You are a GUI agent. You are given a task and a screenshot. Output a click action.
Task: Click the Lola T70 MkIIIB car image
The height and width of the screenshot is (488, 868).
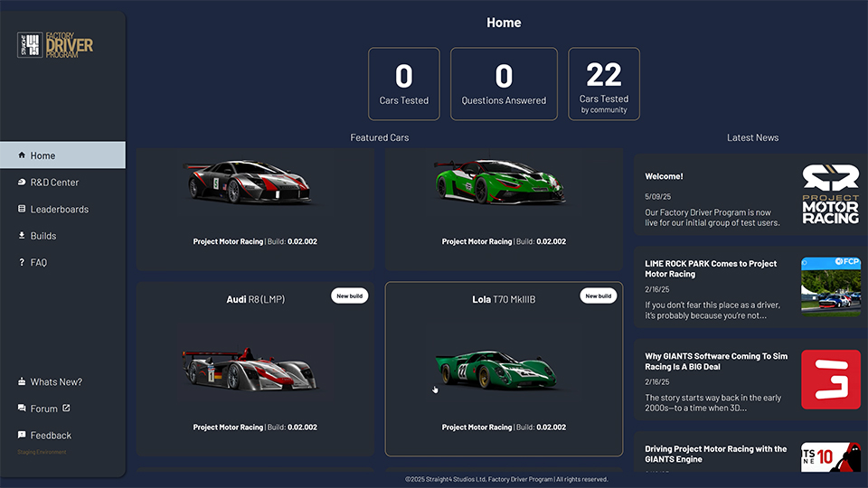tap(496, 371)
